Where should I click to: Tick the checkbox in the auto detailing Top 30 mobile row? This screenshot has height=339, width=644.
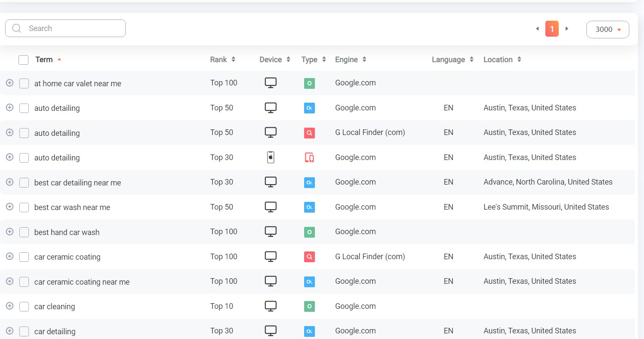point(24,158)
